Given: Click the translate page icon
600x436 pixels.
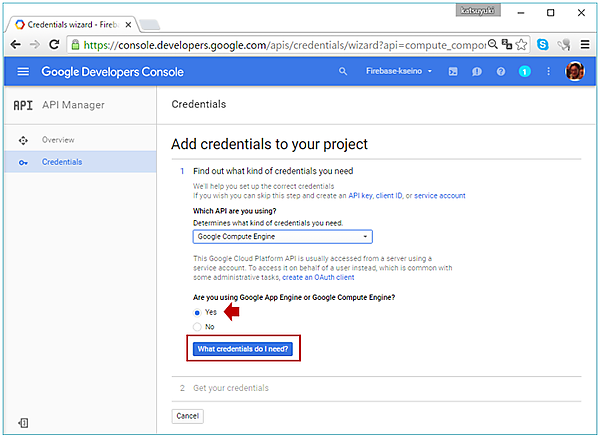Looking at the screenshot, I should pyautogui.click(x=507, y=44).
